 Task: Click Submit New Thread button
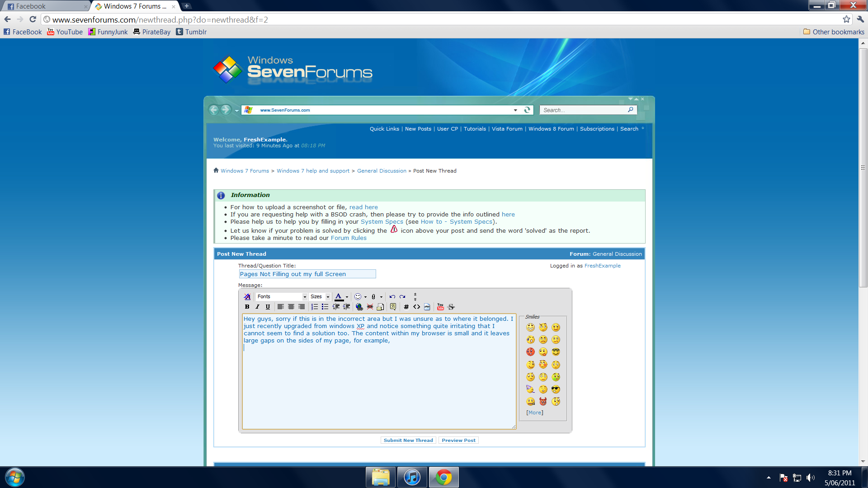tap(408, 440)
